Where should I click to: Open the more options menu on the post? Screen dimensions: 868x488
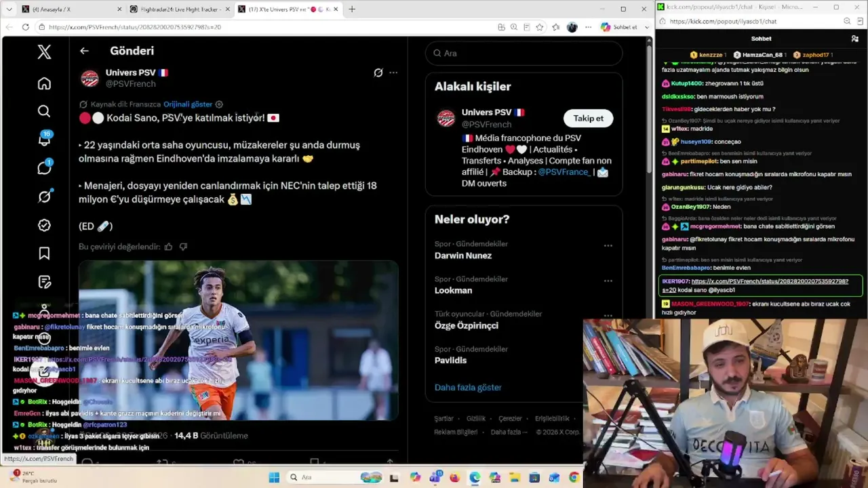coord(393,73)
